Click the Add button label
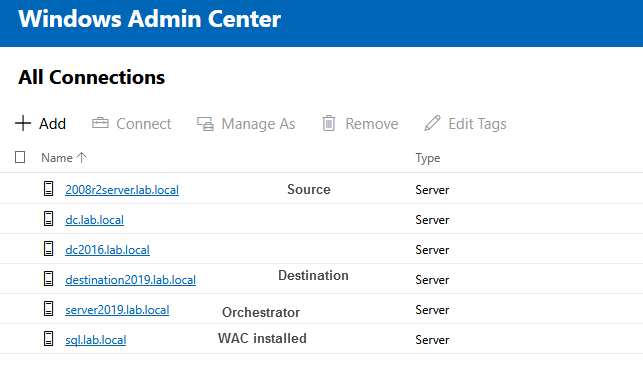Viewport: 643px width, 387px height. point(52,124)
